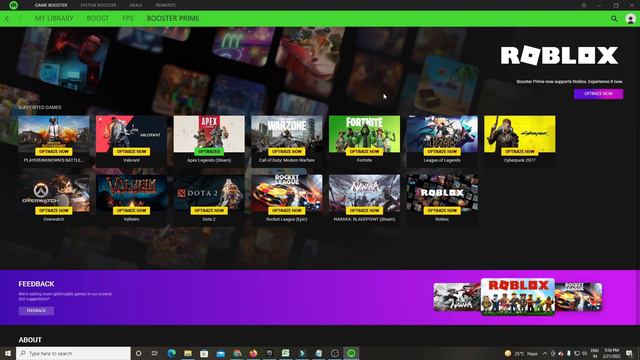Viewport: 640px width, 360px height.
Task: Launch Microsoft Edge from taskbar
Action: [171, 353]
